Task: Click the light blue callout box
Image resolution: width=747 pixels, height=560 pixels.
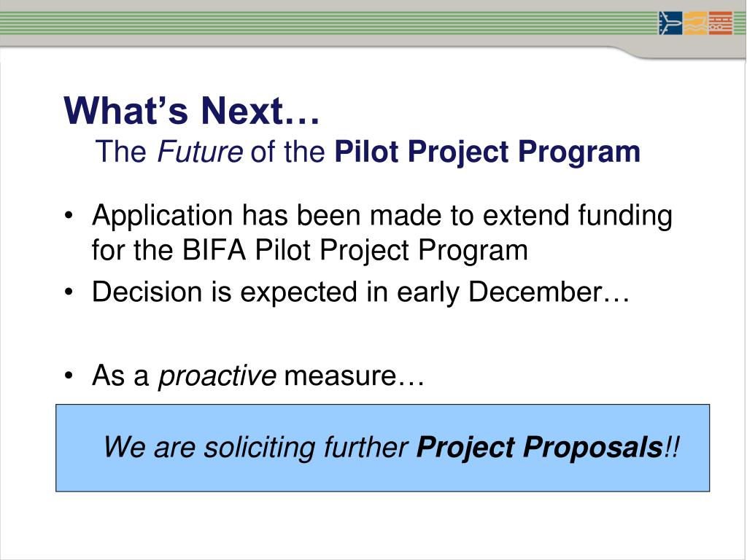Action: (x=382, y=448)
